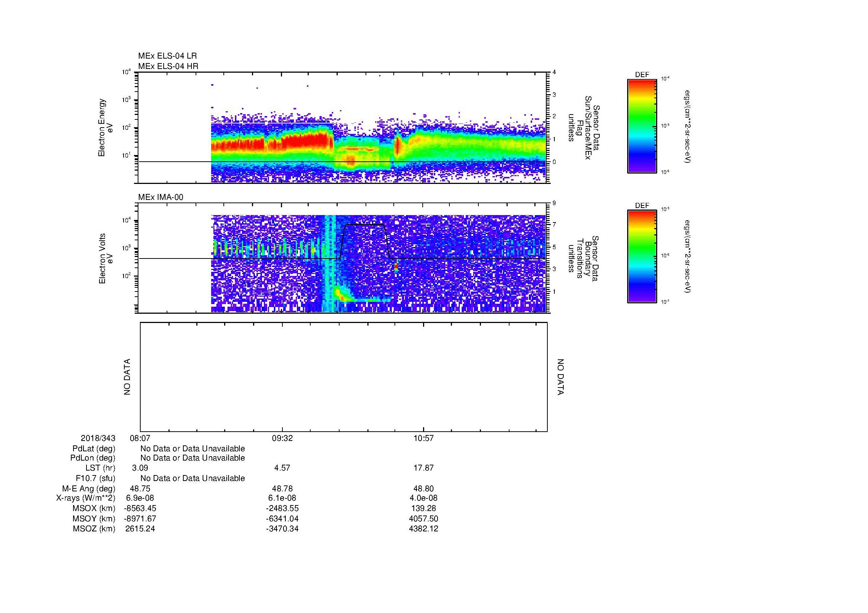Image resolution: width=868 pixels, height=613 pixels.
Task: Click the 'MSOX (km)' row label
Action: pos(94,508)
